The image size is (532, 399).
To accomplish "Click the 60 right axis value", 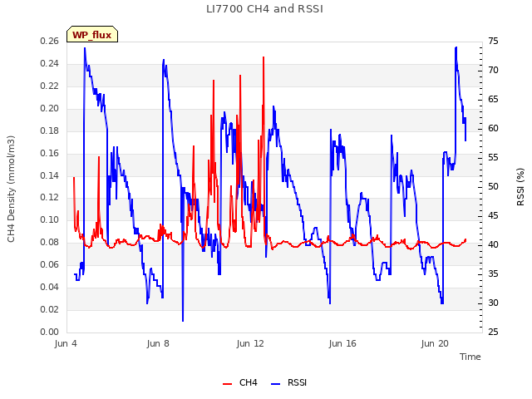I will coord(493,128).
